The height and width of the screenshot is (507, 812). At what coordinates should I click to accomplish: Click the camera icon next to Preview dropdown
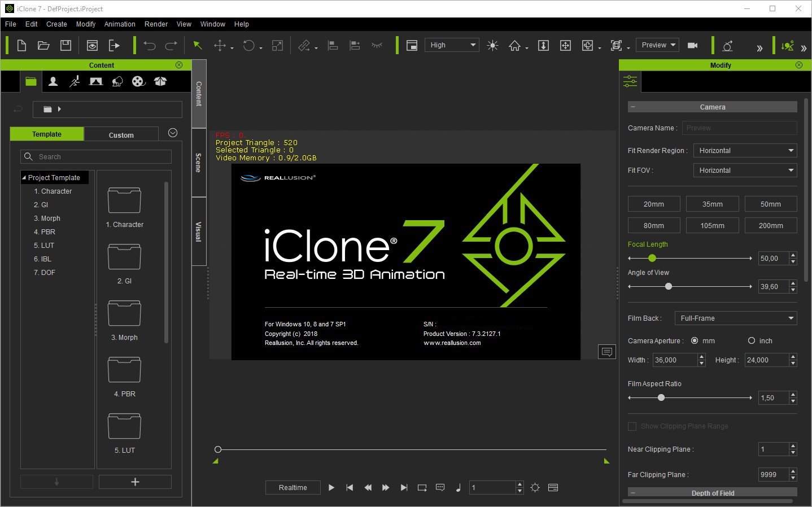click(693, 45)
